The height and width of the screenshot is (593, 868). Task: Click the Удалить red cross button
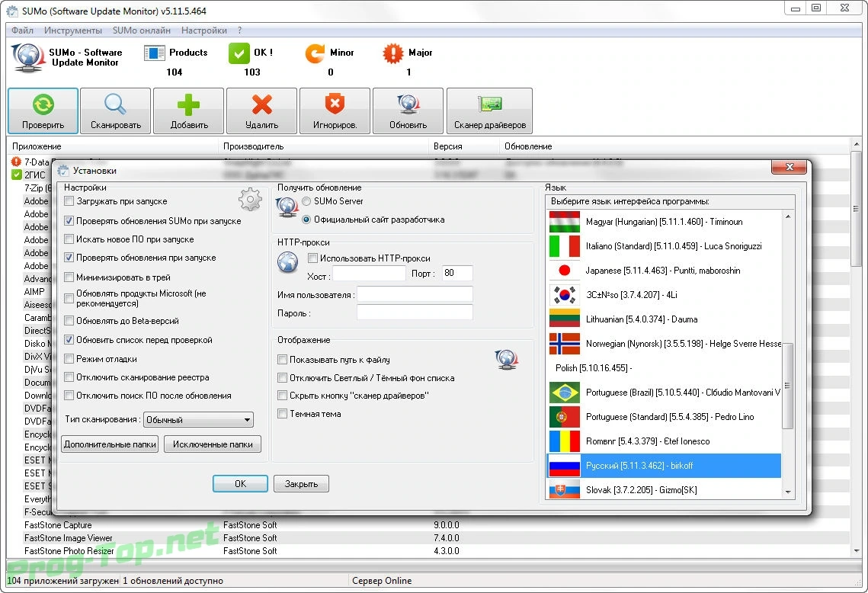(262, 111)
